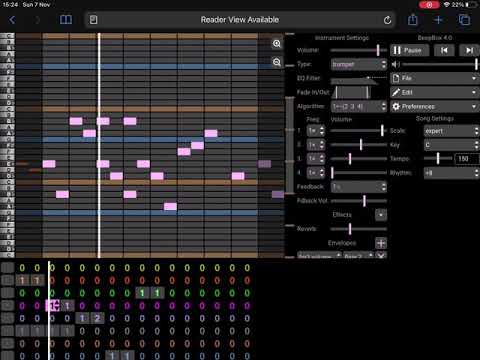The width and height of the screenshot is (480, 360).
Task: Tap the red screen recording indicator
Action: pyautogui.click(x=429, y=5)
